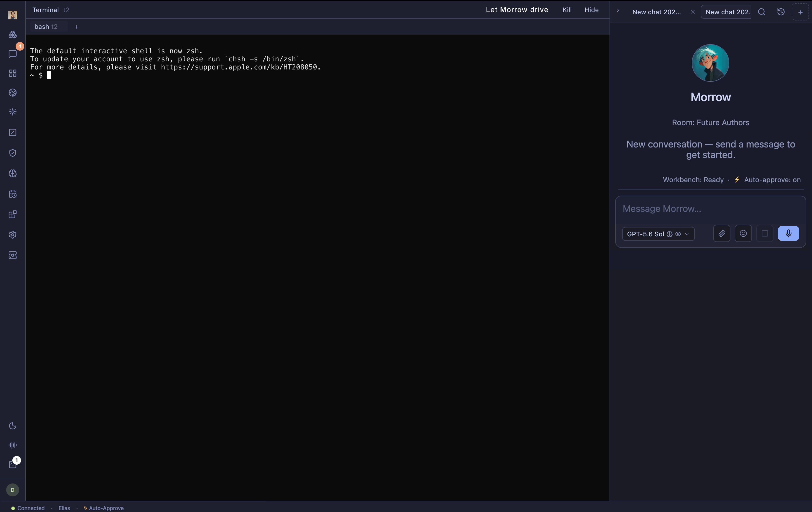Select the bash t2 terminal tab
This screenshot has width=812, height=512.
pos(49,27)
